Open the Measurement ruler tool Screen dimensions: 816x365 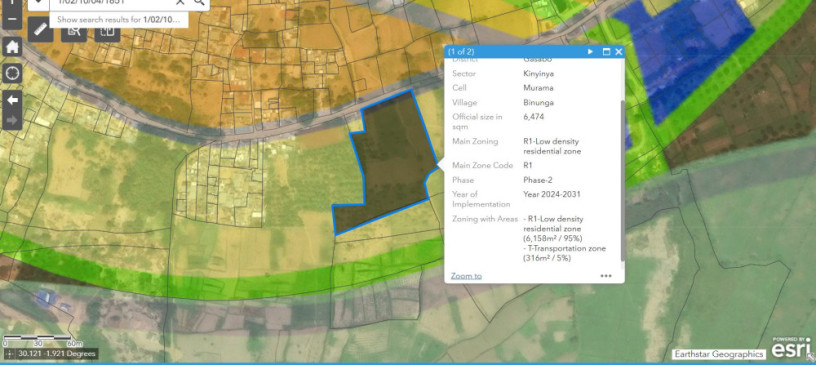(x=40, y=30)
